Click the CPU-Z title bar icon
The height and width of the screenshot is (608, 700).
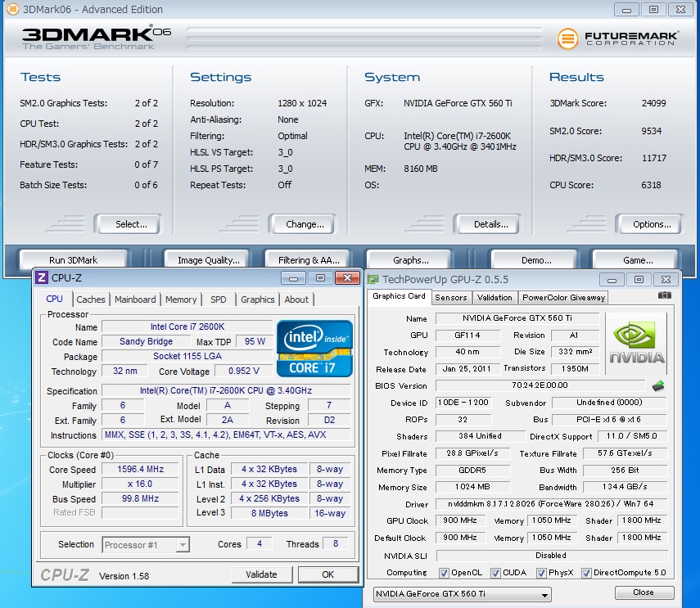pyautogui.click(x=42, y=278)
